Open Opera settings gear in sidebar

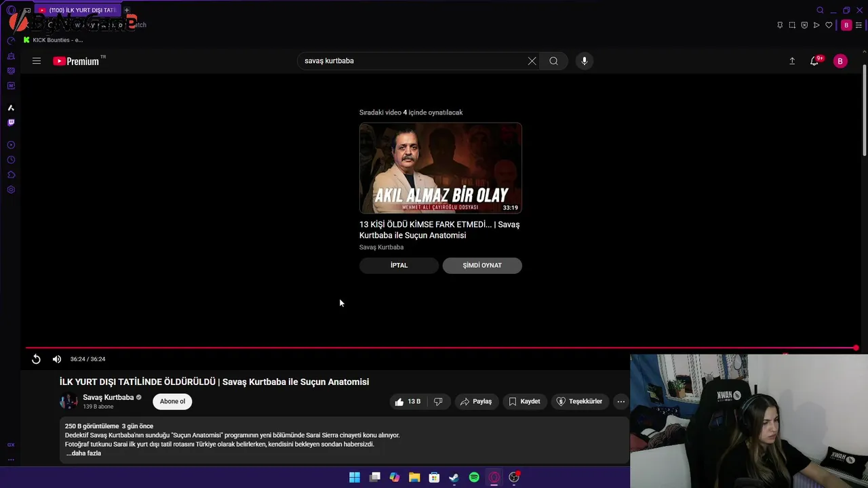point(11,190)
